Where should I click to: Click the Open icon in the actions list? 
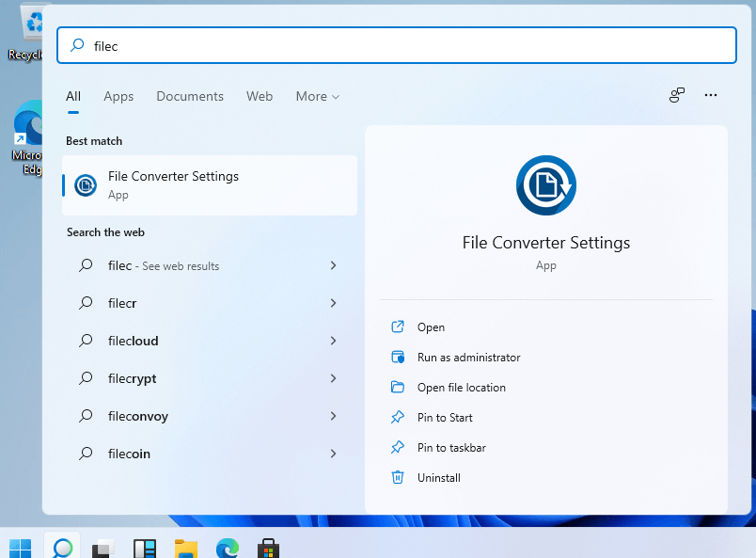pos(398,327)
